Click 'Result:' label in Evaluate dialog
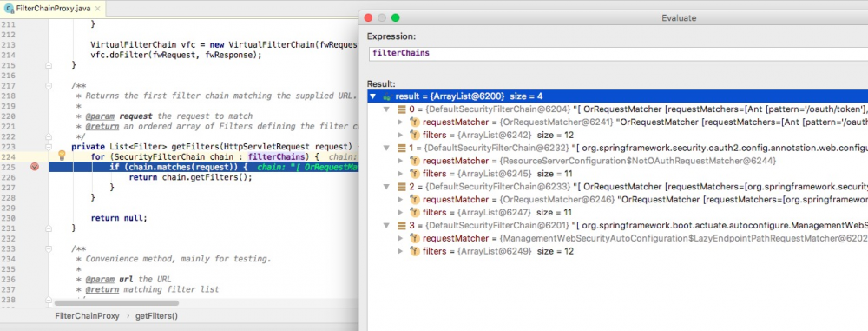The height and width of the screenshot is (331, 868). pyautogui.click(x=382, y=83)
